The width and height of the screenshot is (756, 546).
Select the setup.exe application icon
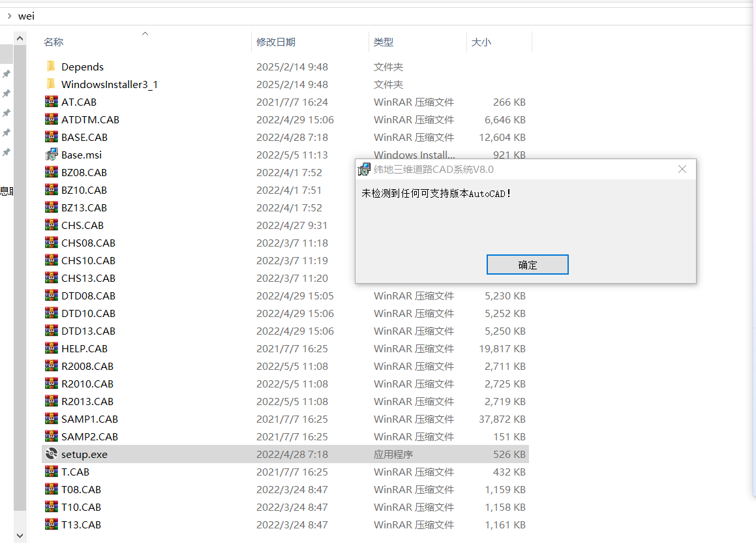click(52, 454)
